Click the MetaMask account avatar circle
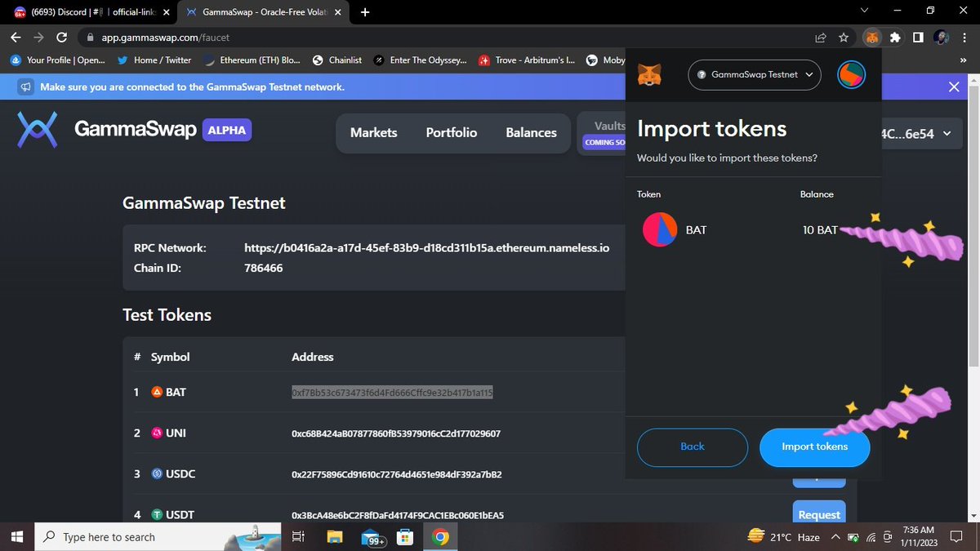The image size is (980, 551). click(x=851, y=74)
